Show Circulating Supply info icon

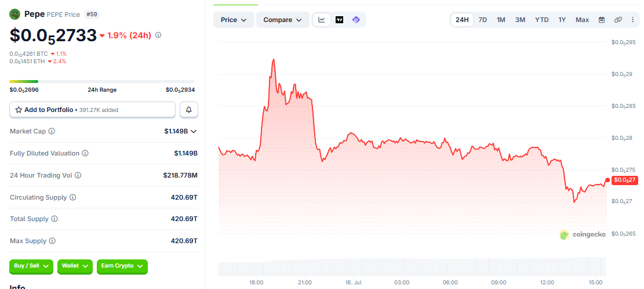click(72, 197)
